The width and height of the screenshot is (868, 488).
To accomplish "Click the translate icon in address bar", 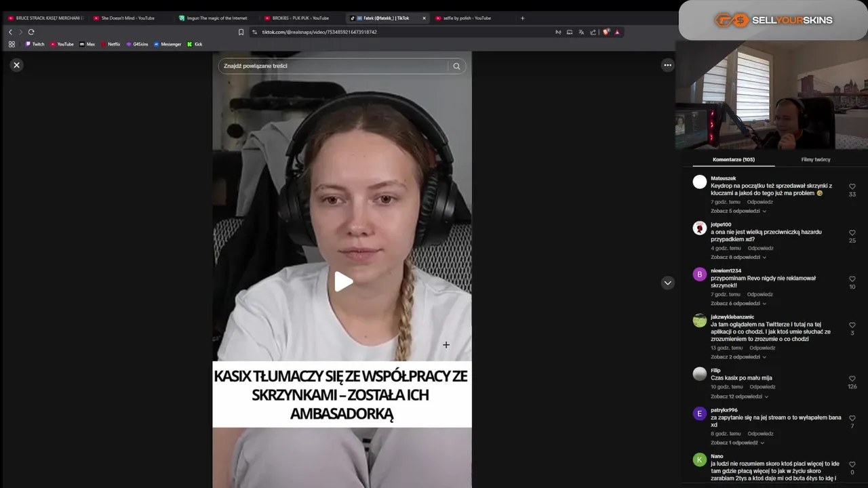I will (x=581, y=32).
